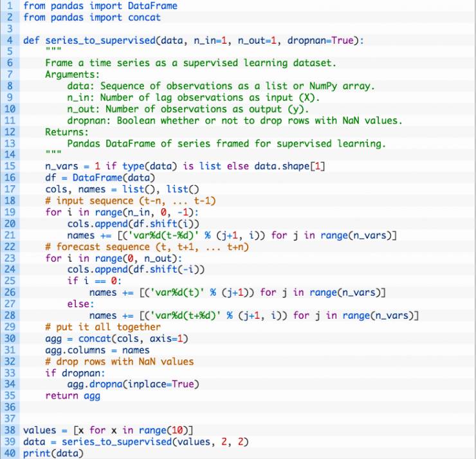
Task: Click '# drop rows with NaN values' comment
Action: [x=119, y=362]
